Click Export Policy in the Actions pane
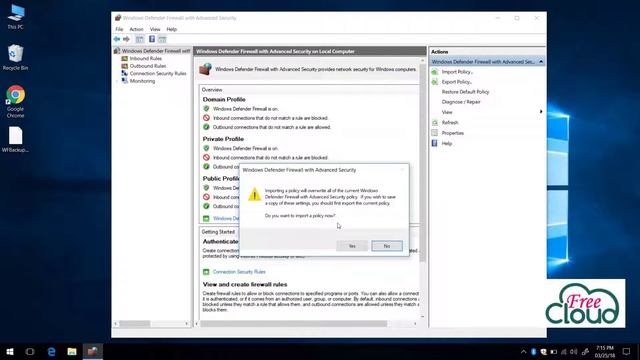Screen dimensions: 640x360 tap(457, 82)
